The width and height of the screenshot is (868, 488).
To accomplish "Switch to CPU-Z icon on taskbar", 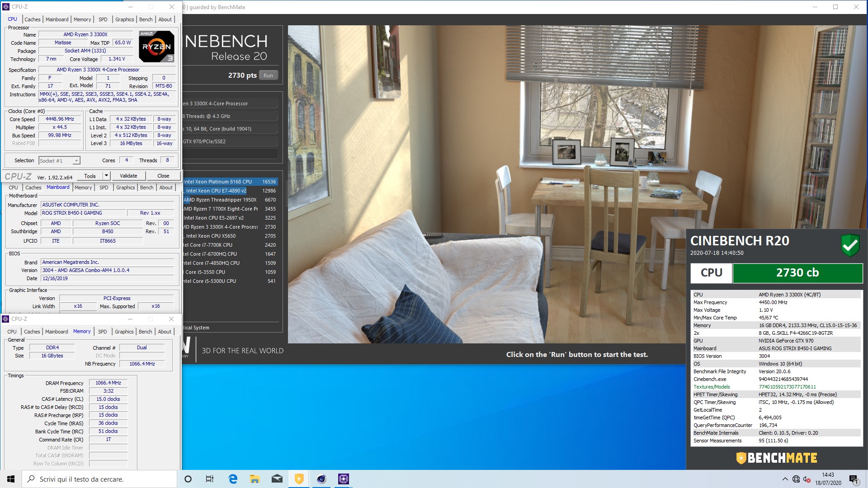I will pos(343,479).
